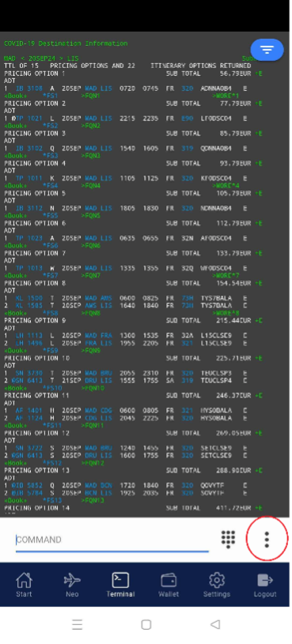Click the >FQN13 link
292x644 pixels.
[93, 500]
